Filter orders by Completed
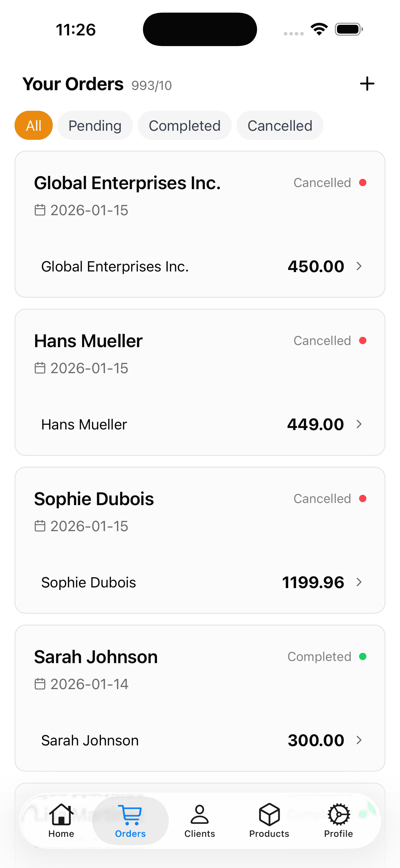400x868 pixels. [x=185, y=125]
